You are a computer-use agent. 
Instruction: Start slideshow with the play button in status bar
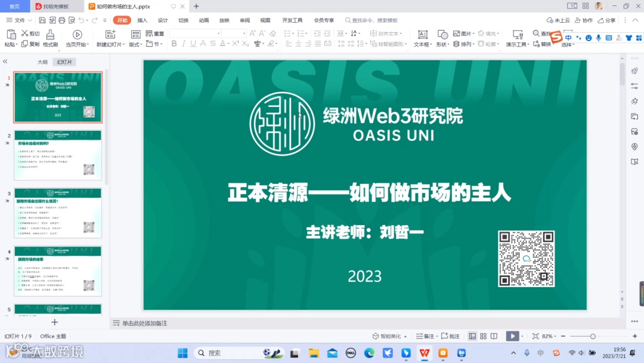pos(513,336)
